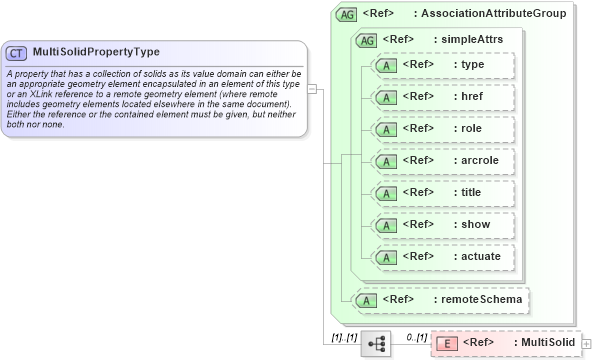The height and width of the screenshot is (360, 592).
Task: Select the ': role' attribute label
Action: click(x=468, y=128)
